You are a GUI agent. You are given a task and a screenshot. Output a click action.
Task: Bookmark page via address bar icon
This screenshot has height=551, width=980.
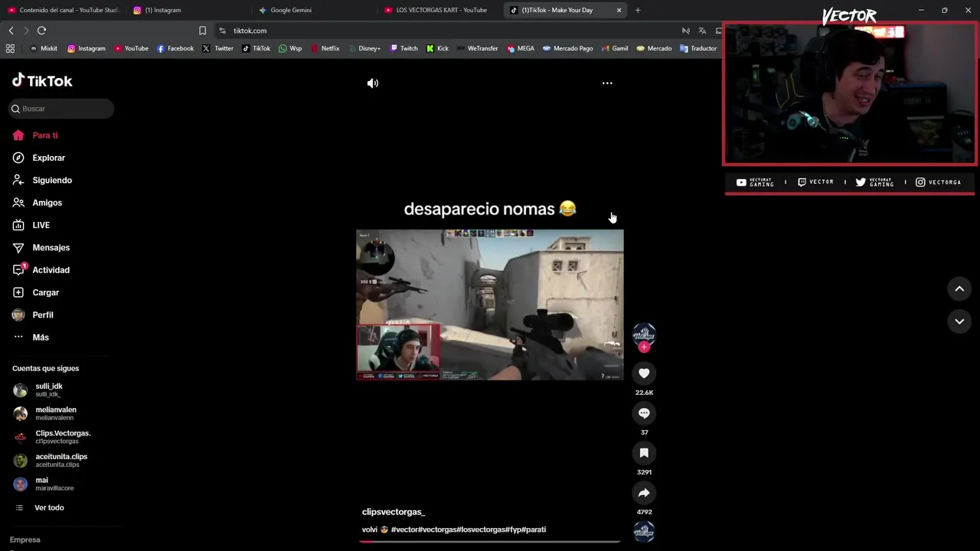[x=202, y=31]
